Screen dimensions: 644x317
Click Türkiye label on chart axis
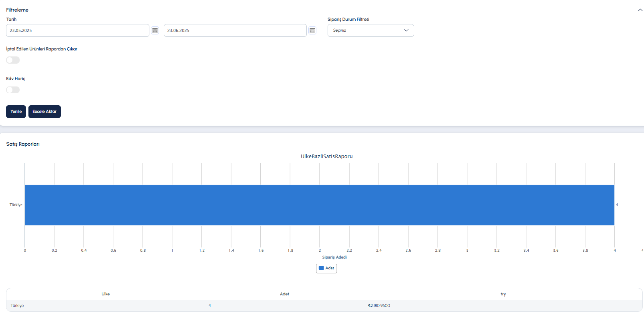pos(16,205)
